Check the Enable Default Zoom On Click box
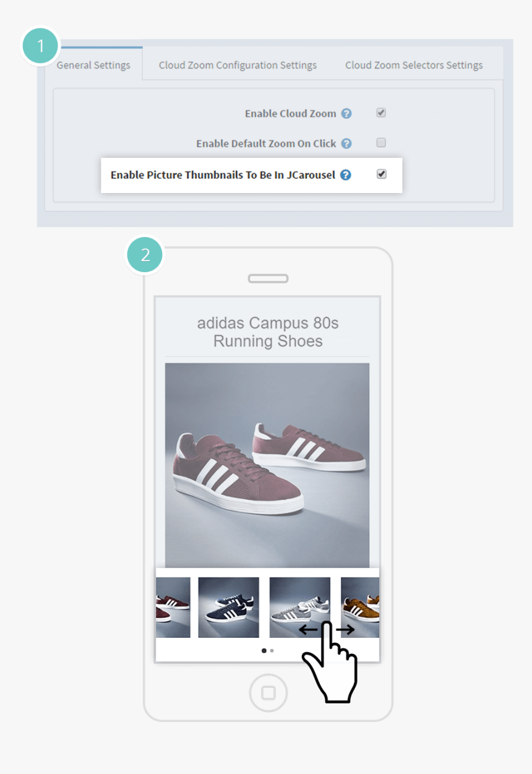This screenshot has width=532, height=774. point(381,143)
